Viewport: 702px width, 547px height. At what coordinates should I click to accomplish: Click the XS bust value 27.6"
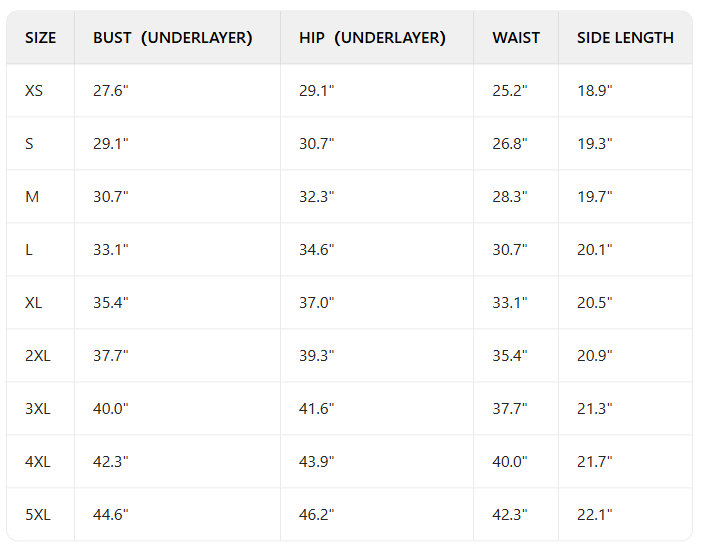(x=111, y=91)
